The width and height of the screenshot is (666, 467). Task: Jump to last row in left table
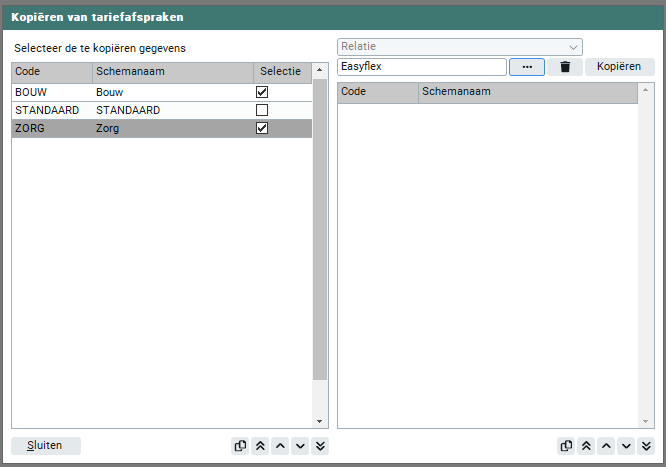pos(320,446)
